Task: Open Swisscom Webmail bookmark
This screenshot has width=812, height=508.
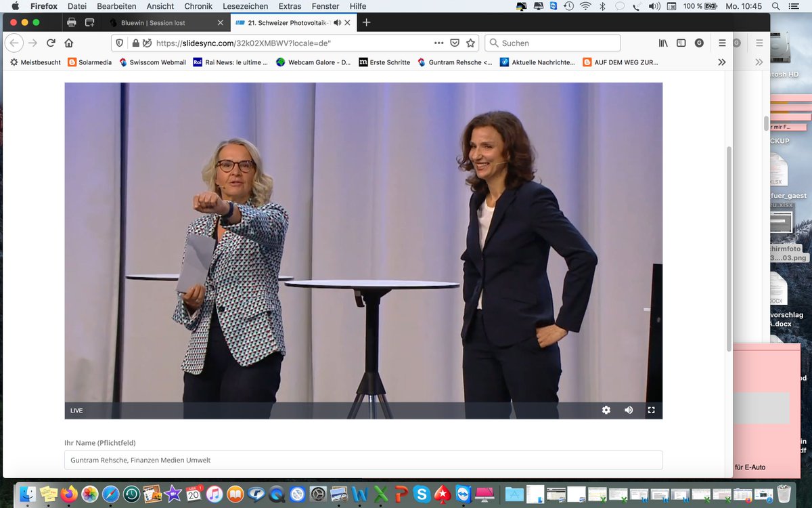Action: pyautogui.click(x=152, y=62)
